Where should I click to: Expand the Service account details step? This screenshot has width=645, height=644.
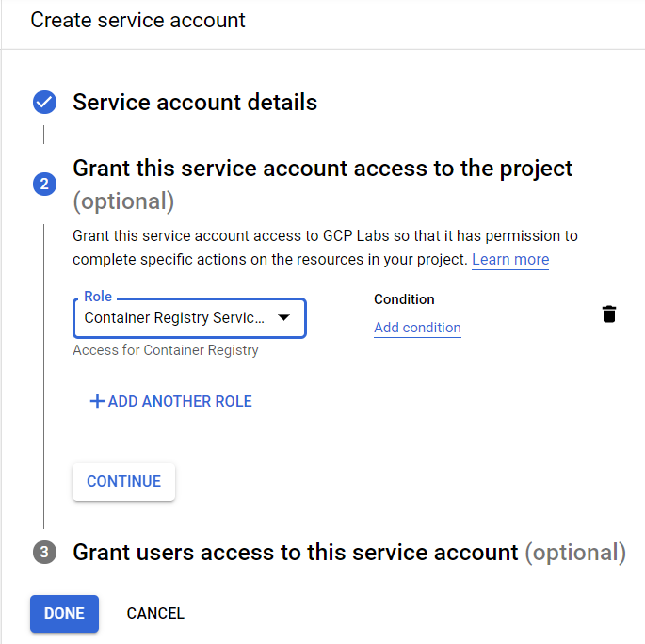[195, 103]
